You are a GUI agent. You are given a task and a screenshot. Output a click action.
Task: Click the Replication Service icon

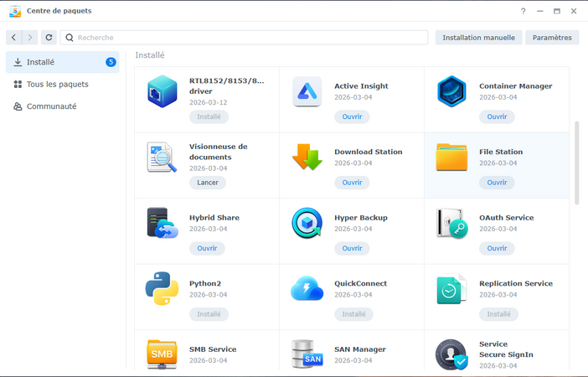(451, 288)
